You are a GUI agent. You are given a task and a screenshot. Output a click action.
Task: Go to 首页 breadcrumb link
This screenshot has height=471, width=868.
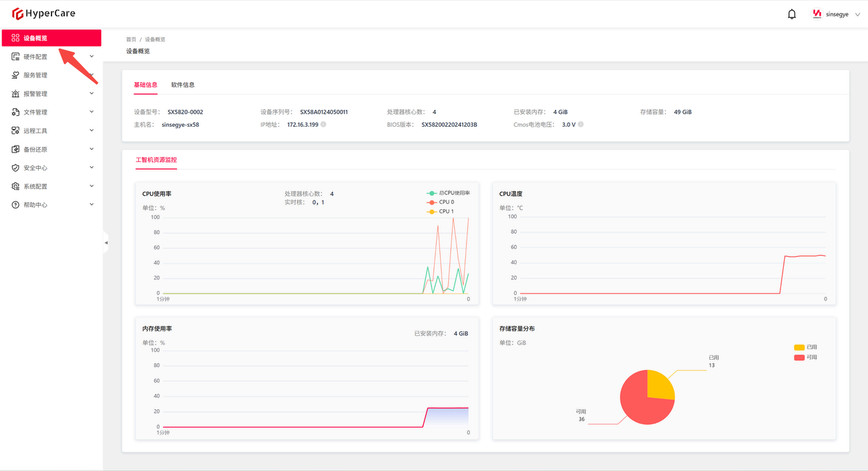coord(131,39)
